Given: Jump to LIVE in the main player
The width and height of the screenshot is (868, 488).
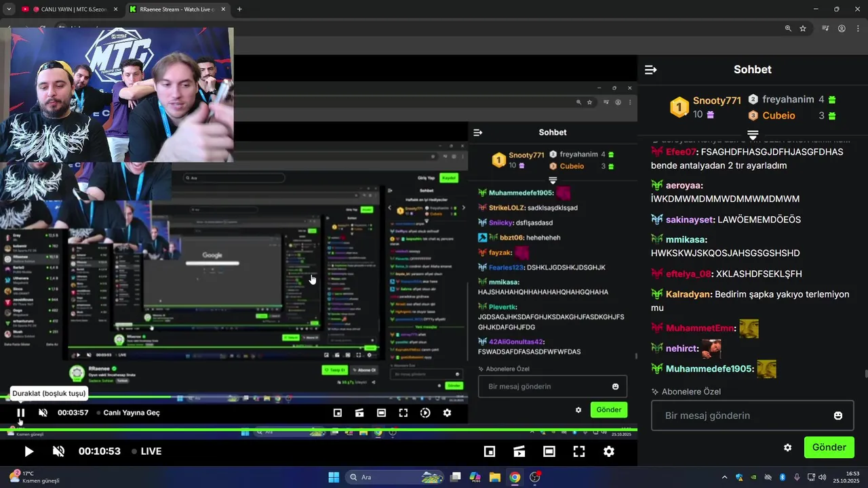Looking at the screenshot, I should click(146, 451).
